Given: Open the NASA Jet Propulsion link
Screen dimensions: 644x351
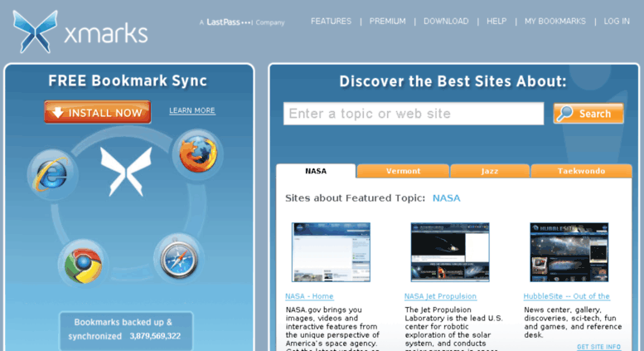Looking at the screenshot, I should click(x=440, y=296).
